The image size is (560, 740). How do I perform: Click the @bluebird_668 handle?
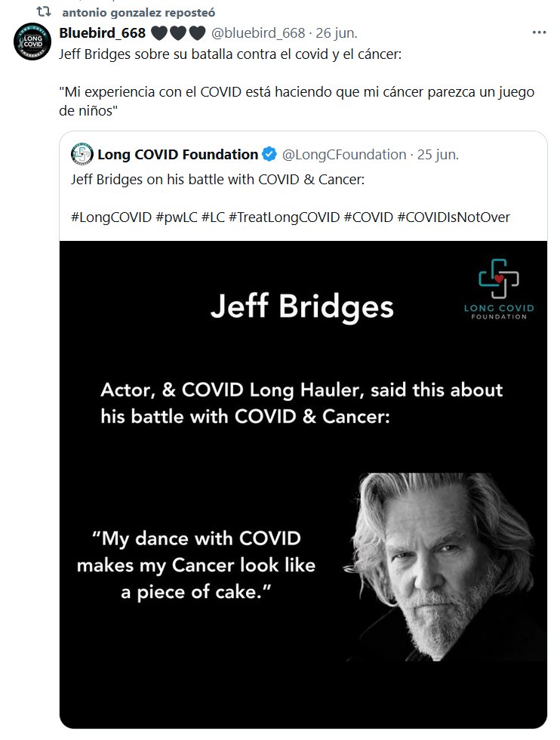tap(258, 33)
